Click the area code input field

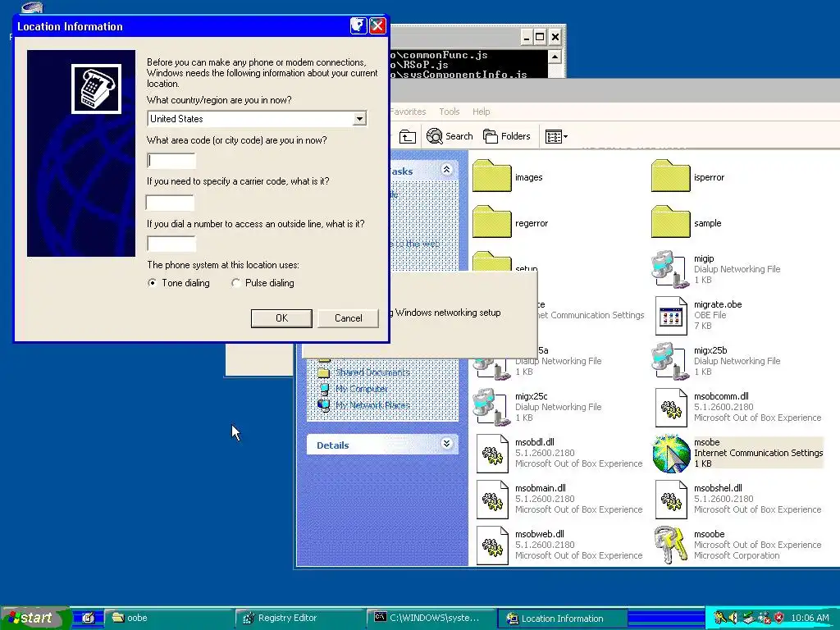point(171,161)
